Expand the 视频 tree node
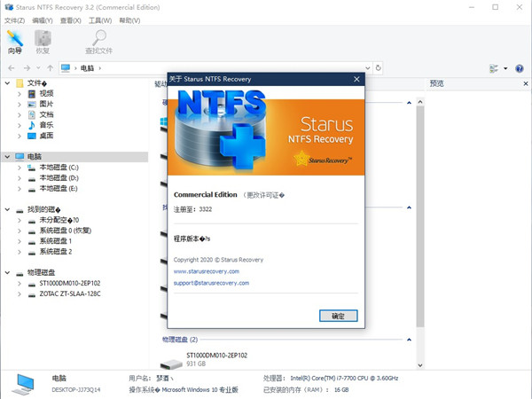Viewport: 532px width, 399px height. tap(20, 94)
